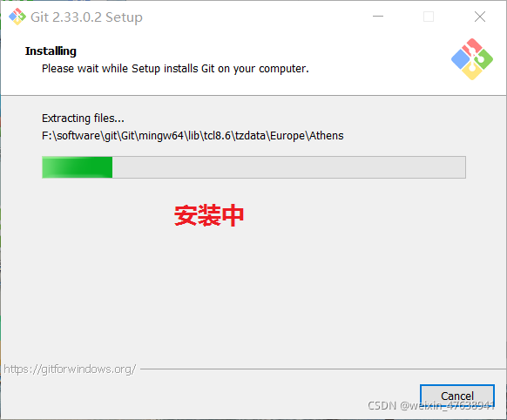Click the blank area below the 安装中 text
The height and width of the screenshot is (420, 507).
click(x=209, y=291)
